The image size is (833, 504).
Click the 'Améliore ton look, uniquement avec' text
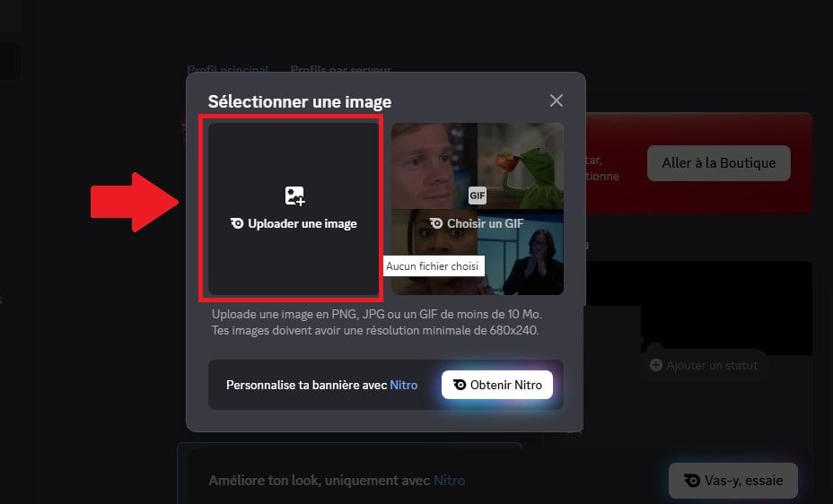[319, 481]
